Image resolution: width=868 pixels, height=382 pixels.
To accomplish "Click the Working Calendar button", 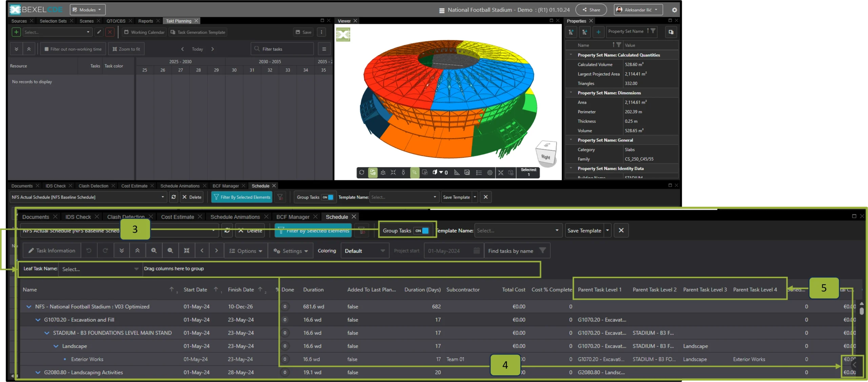I will coord(144,32).
